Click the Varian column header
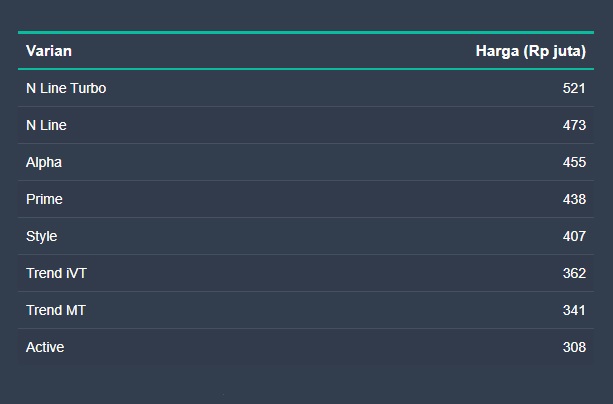Viewport: 613px width, 404px height. (x=49, y=51)
